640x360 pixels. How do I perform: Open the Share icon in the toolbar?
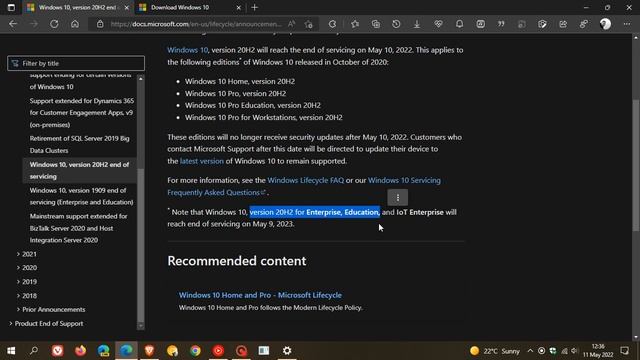pyautogui.click(x=563, y=24)
